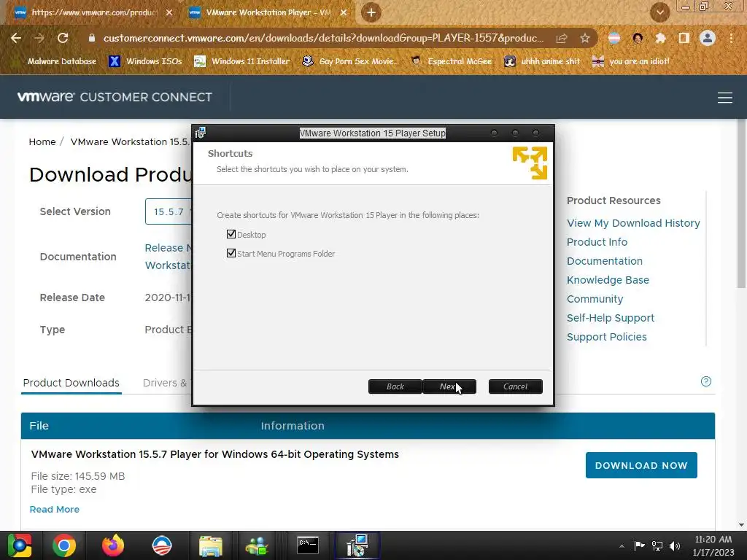Screen dimensions: 747x560
Task: Click the page vertical scrollbar
Action: pos(741,205)
